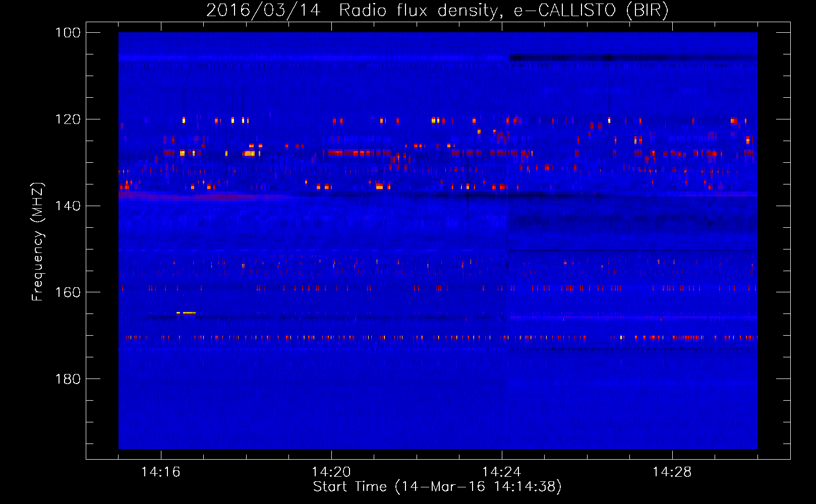Click the 100 frequency tick label
The image size is (816, 504).
(x=68, y=33)
